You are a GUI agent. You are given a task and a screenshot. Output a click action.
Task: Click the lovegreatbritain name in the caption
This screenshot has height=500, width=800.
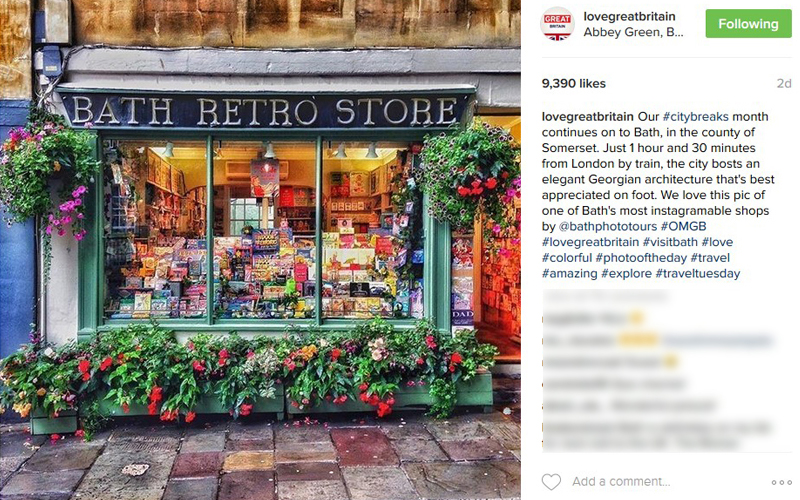click(x=588, y=116)
